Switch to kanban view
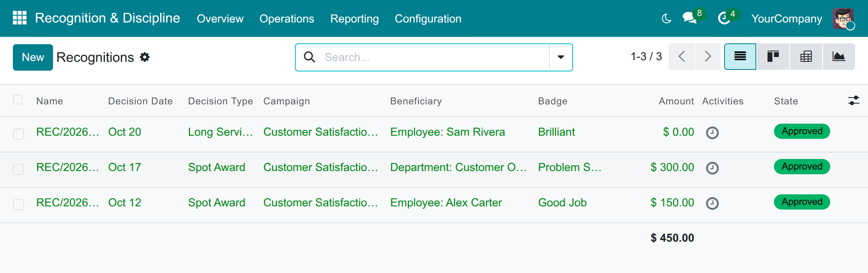This screenshot has height=273, width=868. [773, 57]
